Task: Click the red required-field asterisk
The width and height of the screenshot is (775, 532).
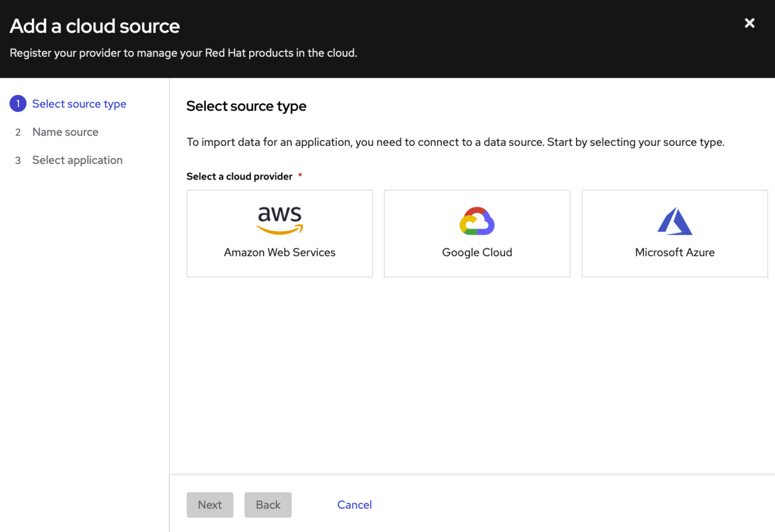Action: (299, 176)
